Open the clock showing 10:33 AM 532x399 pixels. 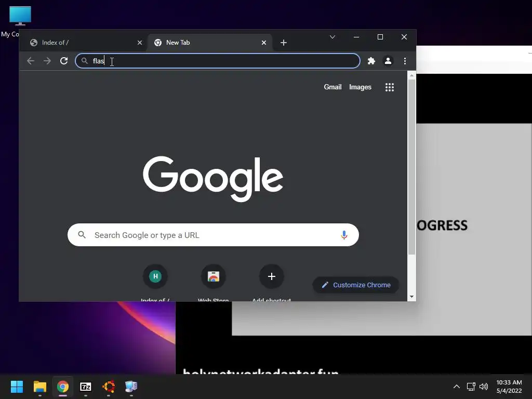coord(509,387)
